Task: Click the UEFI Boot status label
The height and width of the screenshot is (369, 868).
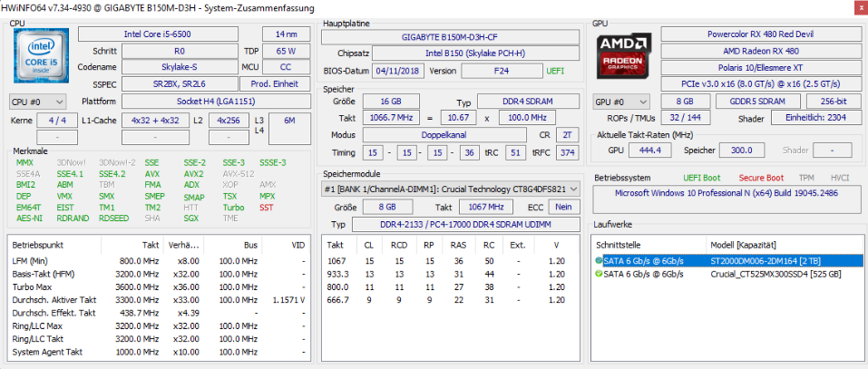Action: pos(703,178)
